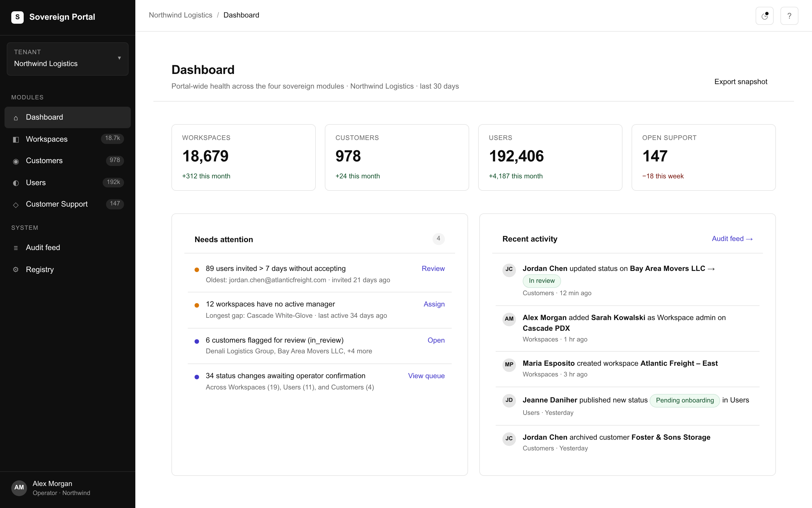Click the Dashboard home icon in sidebar

pos(16,118)
